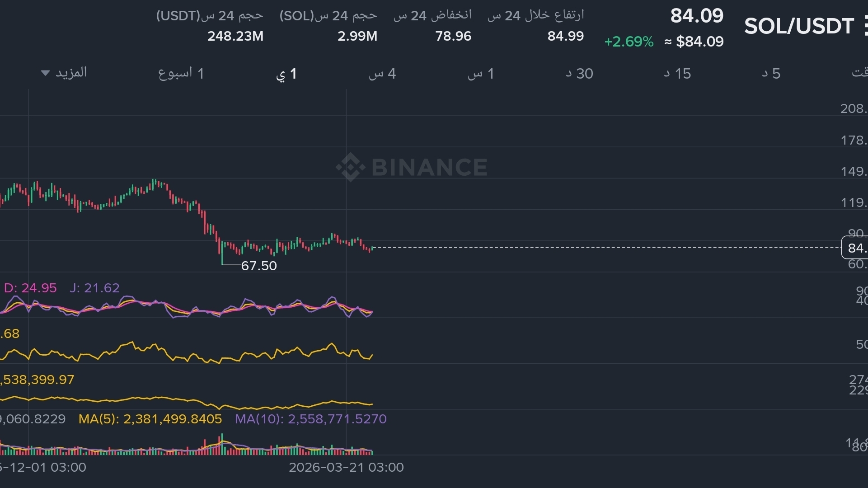The image size is (868, 488).
Task: Click the current price tag on the price axis
Action: [x=855, y=248]
